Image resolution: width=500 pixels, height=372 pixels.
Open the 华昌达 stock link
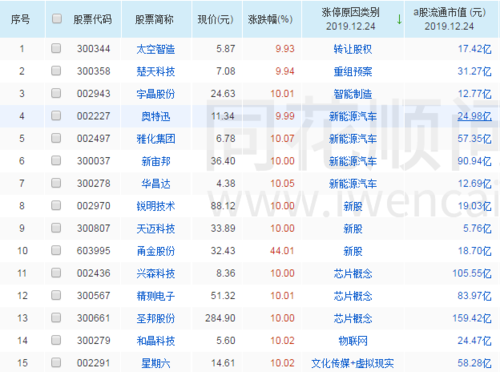click(156, 184)
